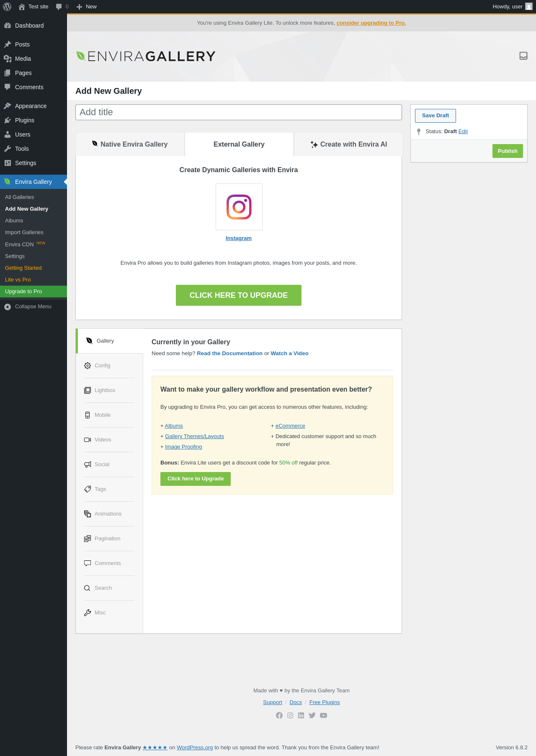
Task: Open Envira's YouTube footer icon
Action: click(323, 715)
